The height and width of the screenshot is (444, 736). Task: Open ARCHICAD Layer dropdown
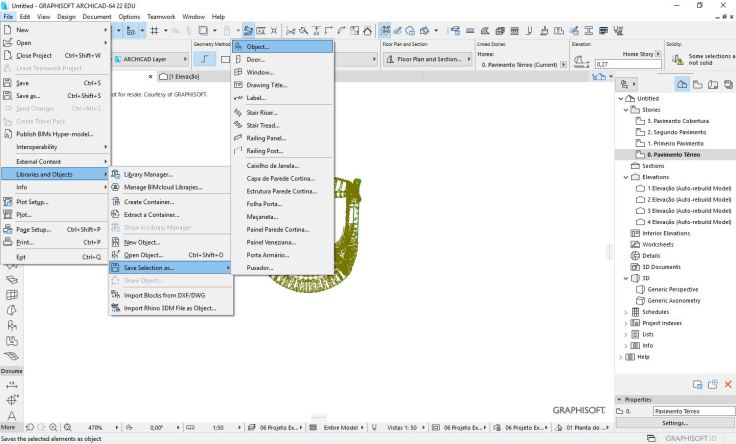(x=151, y=59)
